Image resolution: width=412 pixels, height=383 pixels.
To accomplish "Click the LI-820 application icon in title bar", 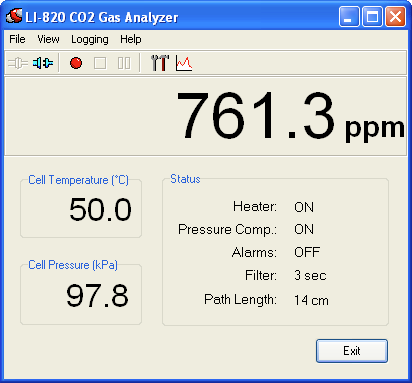I will pos(14,16).
